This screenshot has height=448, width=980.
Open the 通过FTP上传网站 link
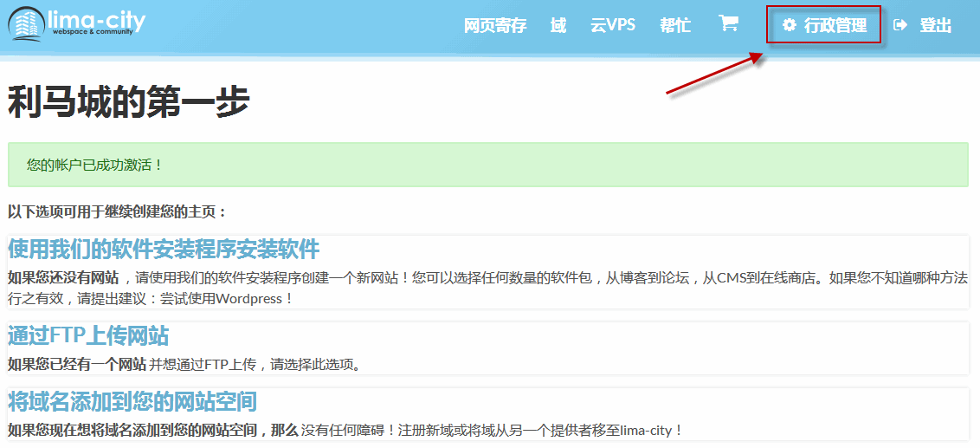[x=88, y=336]
